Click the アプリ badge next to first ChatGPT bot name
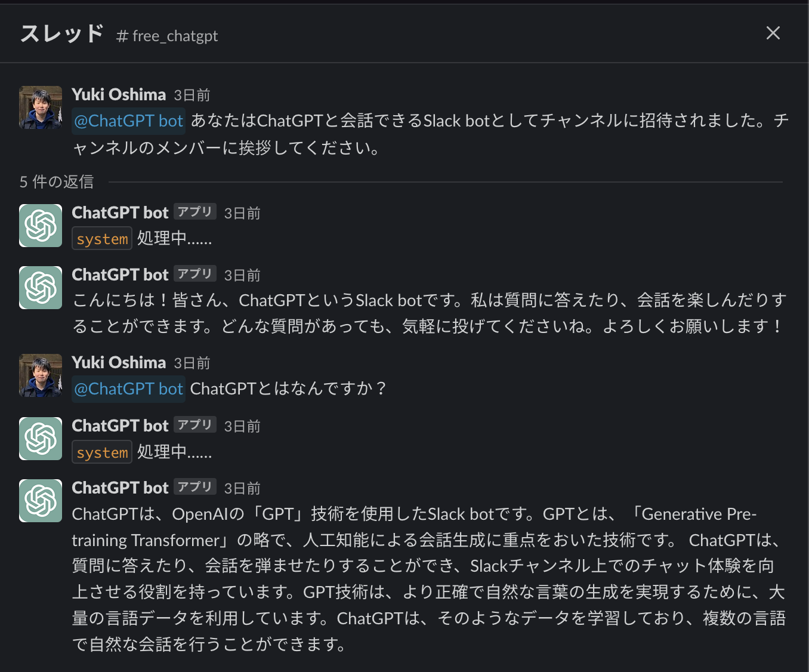 (x=194, y=211)
